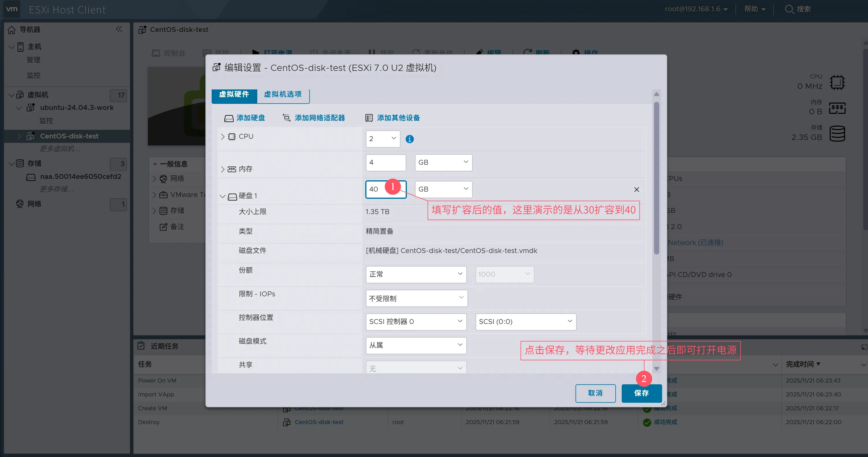
Task: Click the search magnifier icon
Action: pyautogui.click(x=789, y=9)
